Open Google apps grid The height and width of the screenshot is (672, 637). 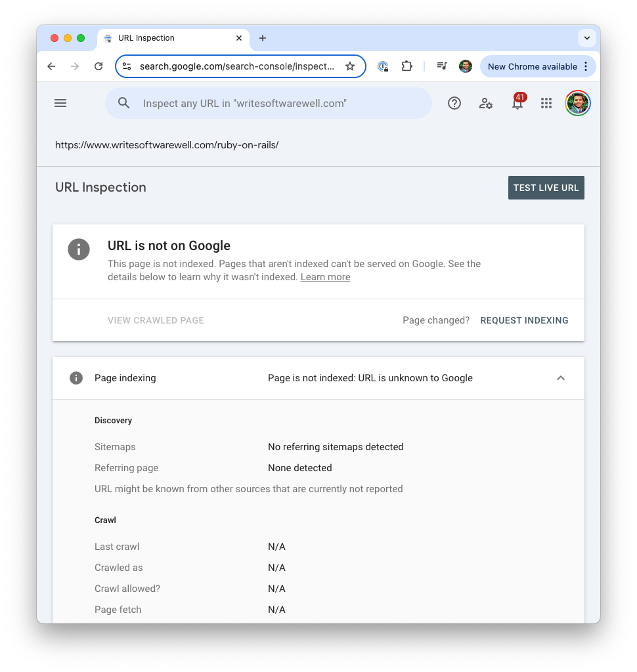click(x=546, y=103)
